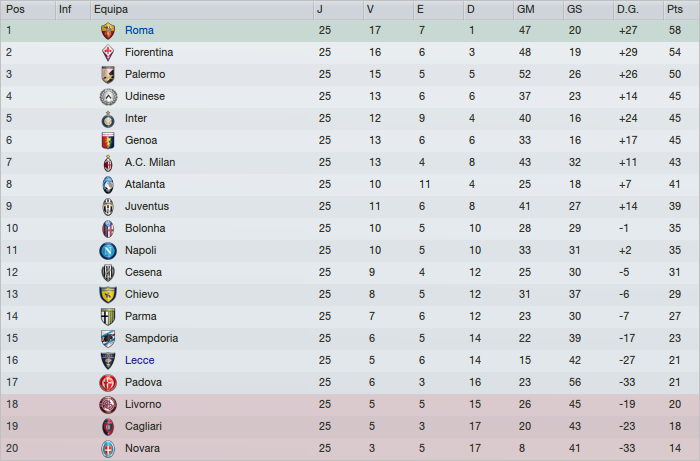Click the Cagliari club badge
The image size is (700, 461).
coord(108,426)
